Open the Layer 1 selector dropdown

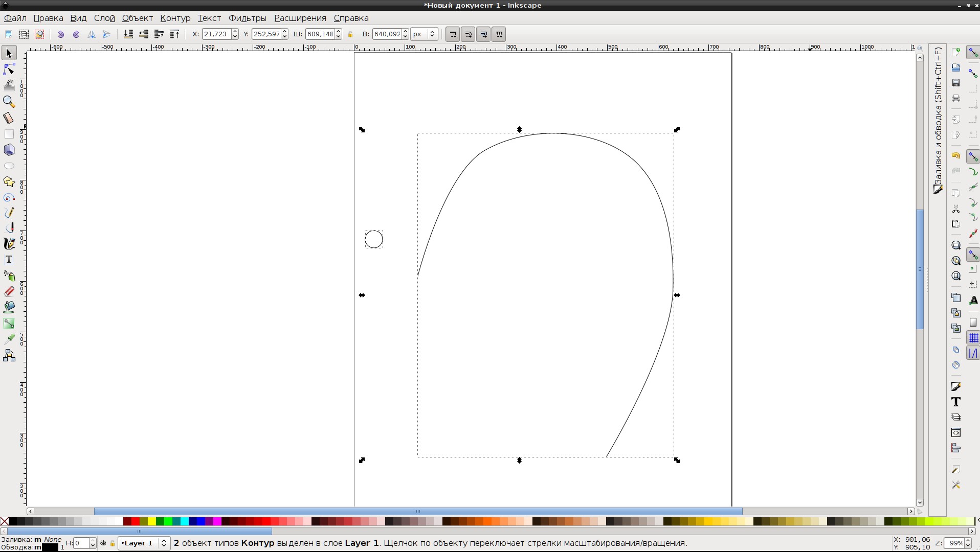[x=144, y=543]
